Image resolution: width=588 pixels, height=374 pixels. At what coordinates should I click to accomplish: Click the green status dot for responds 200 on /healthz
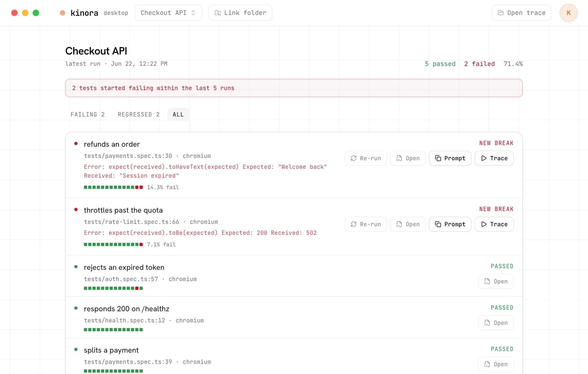click(76, 308)
